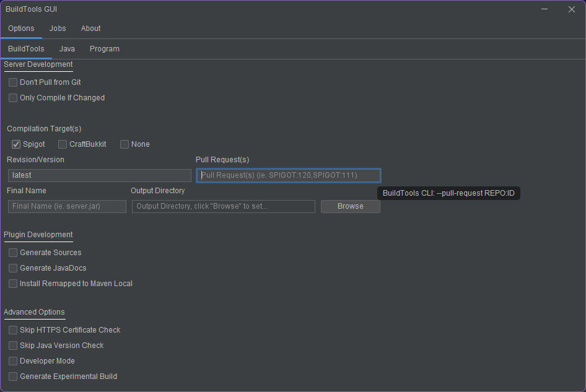Screen dimensions: 586x392
Task: Minimize the BuildTools GUI window
Action: 544,9
